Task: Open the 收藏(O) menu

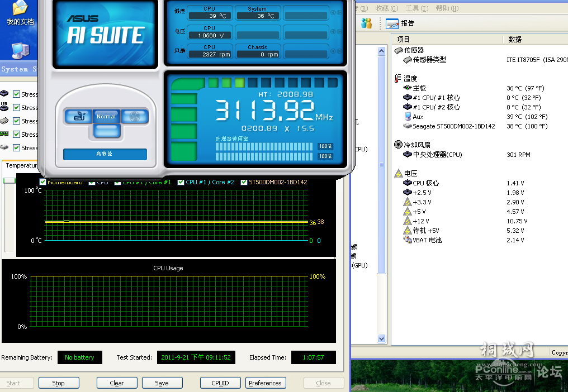Action: [386, 8]
